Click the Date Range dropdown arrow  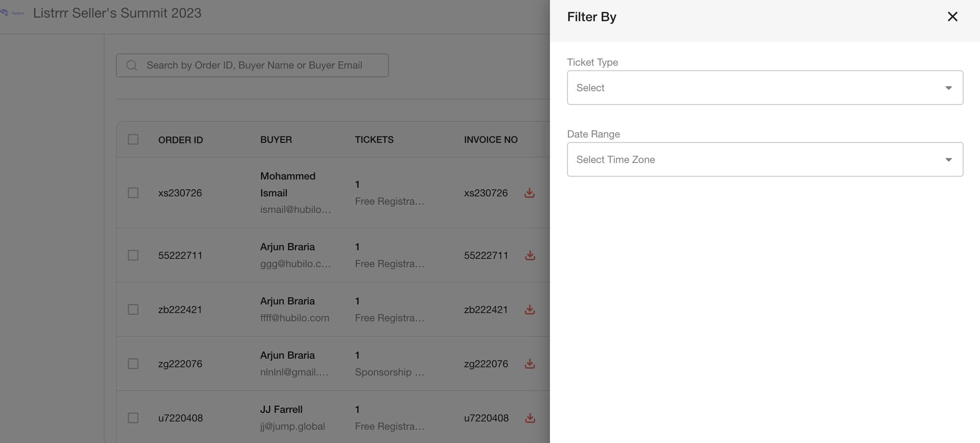point(948,160)
